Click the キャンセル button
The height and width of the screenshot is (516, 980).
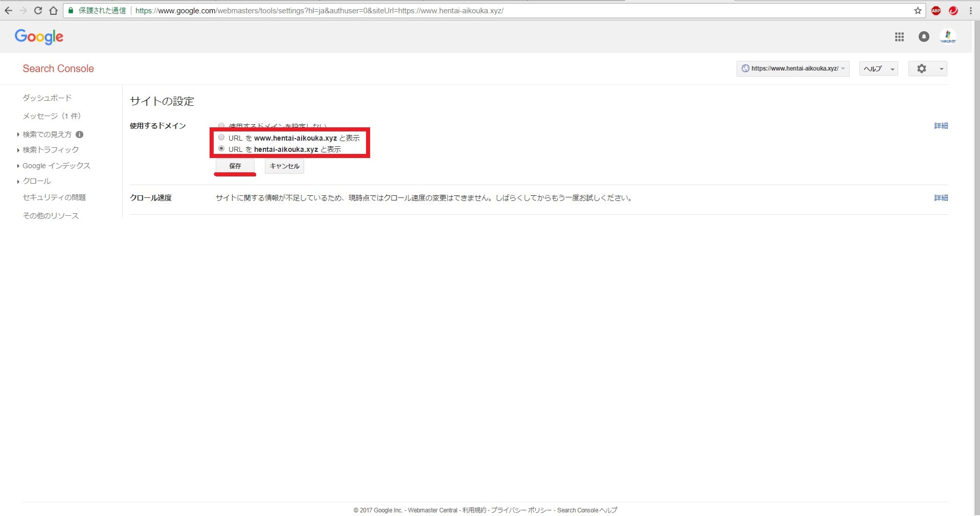tap(285, 166)
